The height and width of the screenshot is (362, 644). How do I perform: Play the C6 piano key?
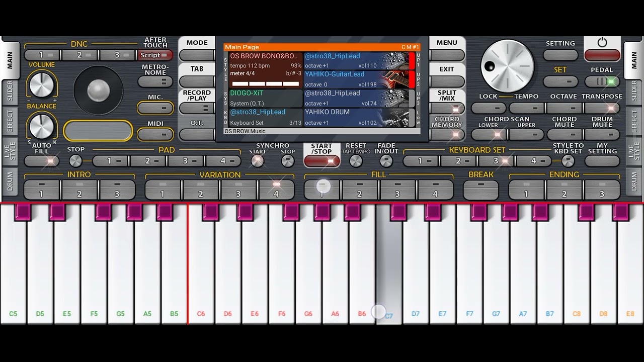[201, 263]
